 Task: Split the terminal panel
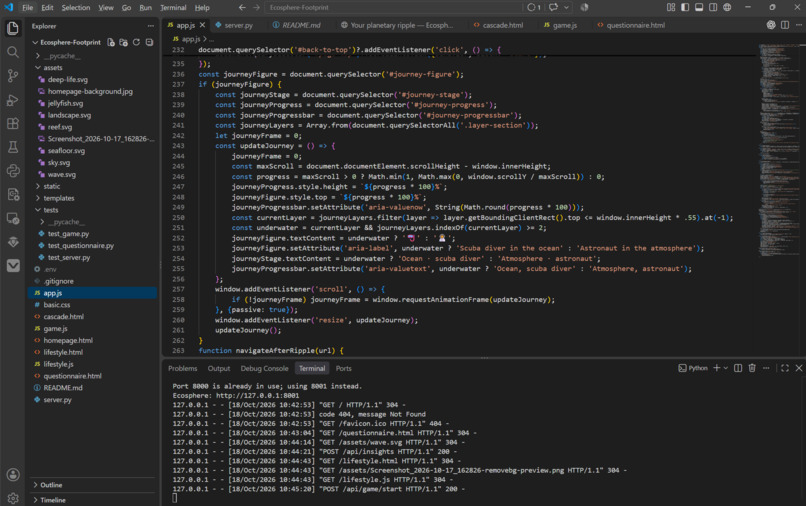(x=738, y=368)
